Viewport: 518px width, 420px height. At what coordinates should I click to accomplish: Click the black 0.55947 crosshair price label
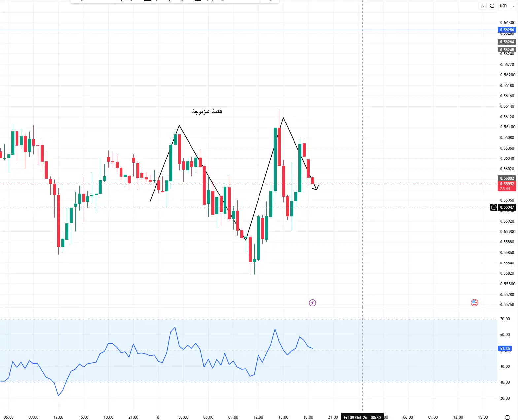click(507, 207)
